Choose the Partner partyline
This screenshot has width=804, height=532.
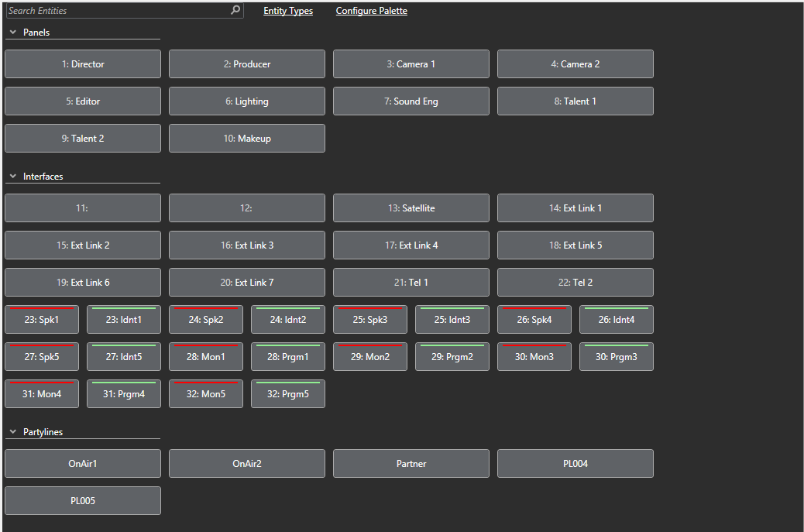point(411,464)
